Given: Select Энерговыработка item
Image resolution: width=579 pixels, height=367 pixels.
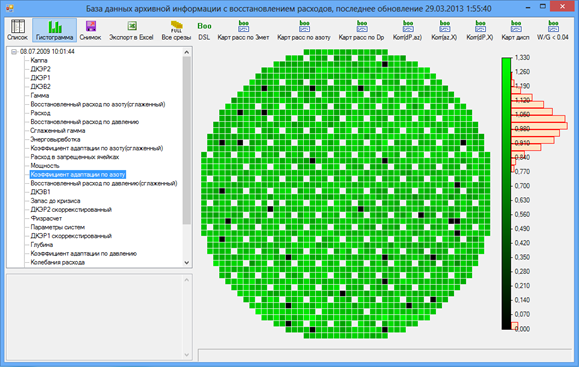Looking at the screenshot, I should 55,140.
